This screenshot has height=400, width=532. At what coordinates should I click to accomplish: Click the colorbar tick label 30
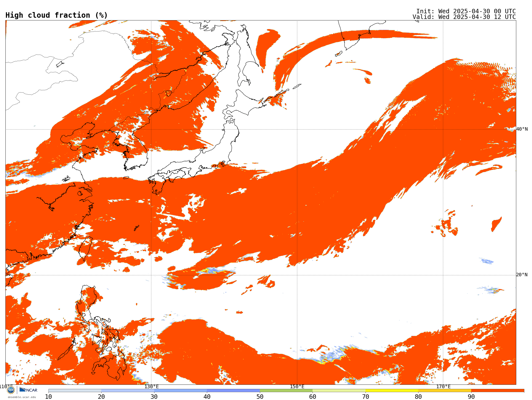tap(154, 397)
